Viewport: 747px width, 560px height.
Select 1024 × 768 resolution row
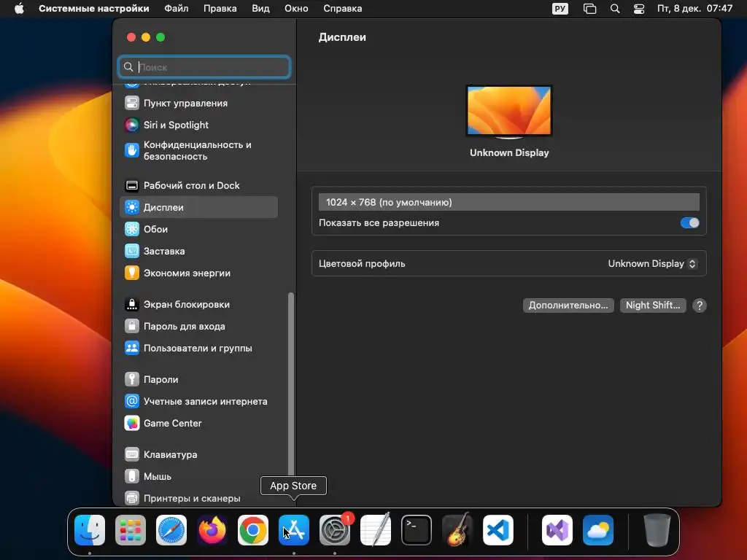[x=508, y=203]
